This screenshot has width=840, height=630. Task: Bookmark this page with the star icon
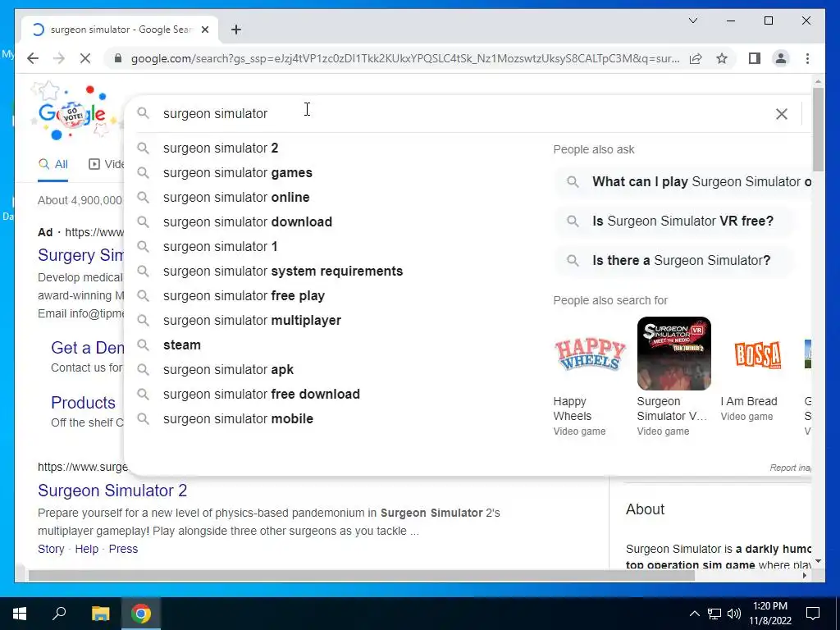coord(722,58)
